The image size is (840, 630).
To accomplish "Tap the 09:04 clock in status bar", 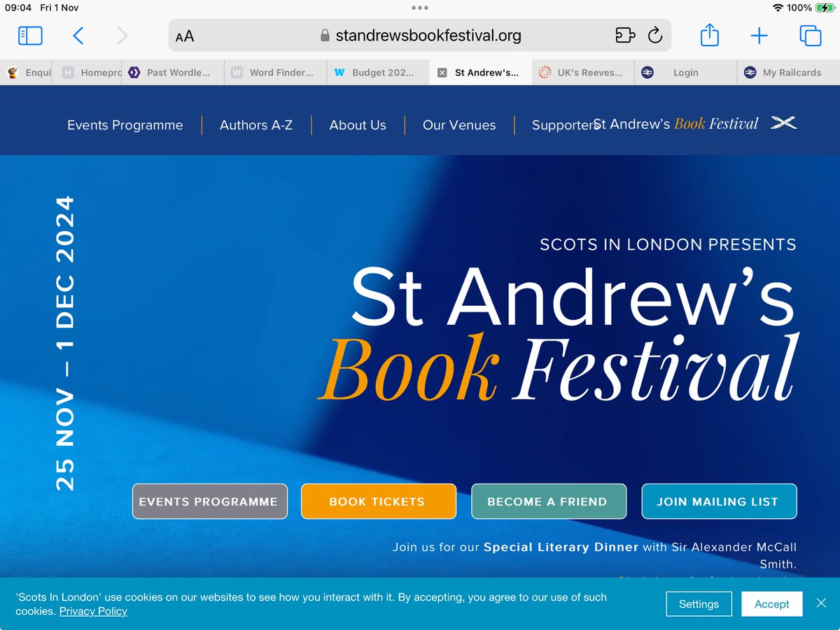I will (x=18, y=8).
